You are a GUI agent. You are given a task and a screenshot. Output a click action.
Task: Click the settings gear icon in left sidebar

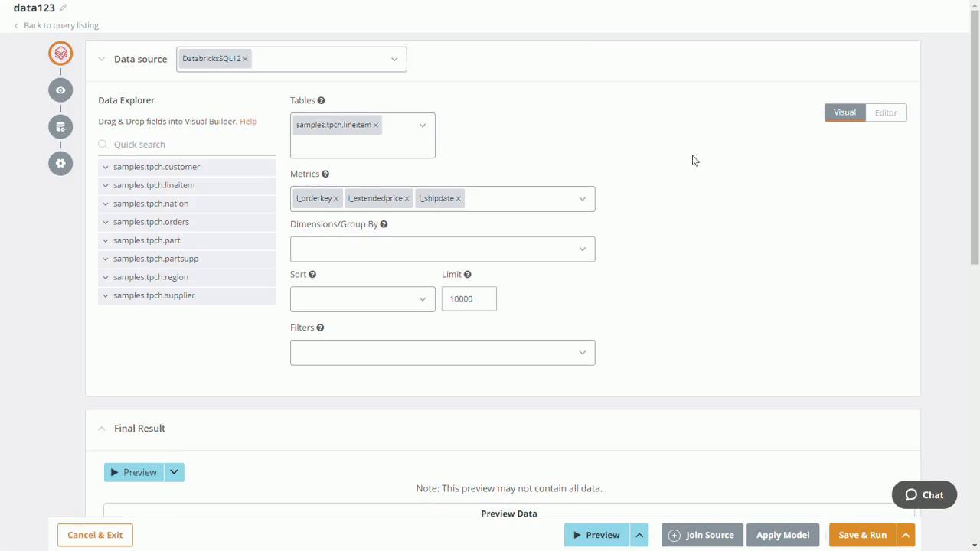point(60,163)
